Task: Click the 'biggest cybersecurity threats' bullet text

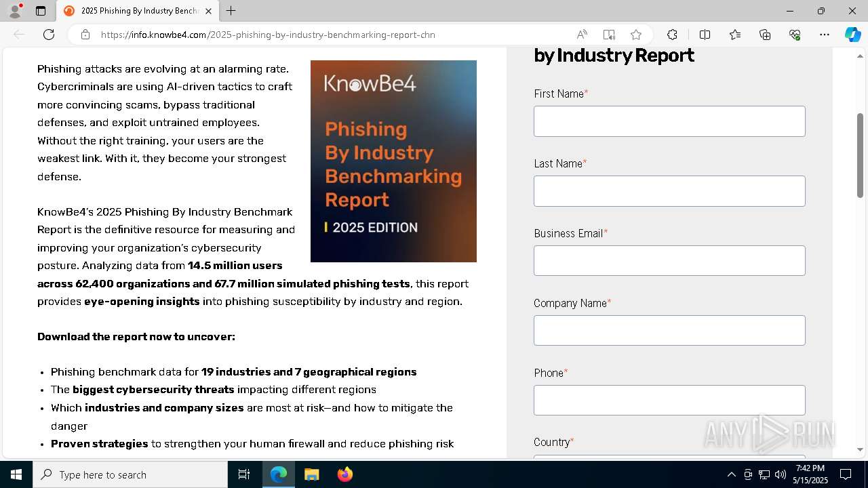Action: [x=153, y=390]
